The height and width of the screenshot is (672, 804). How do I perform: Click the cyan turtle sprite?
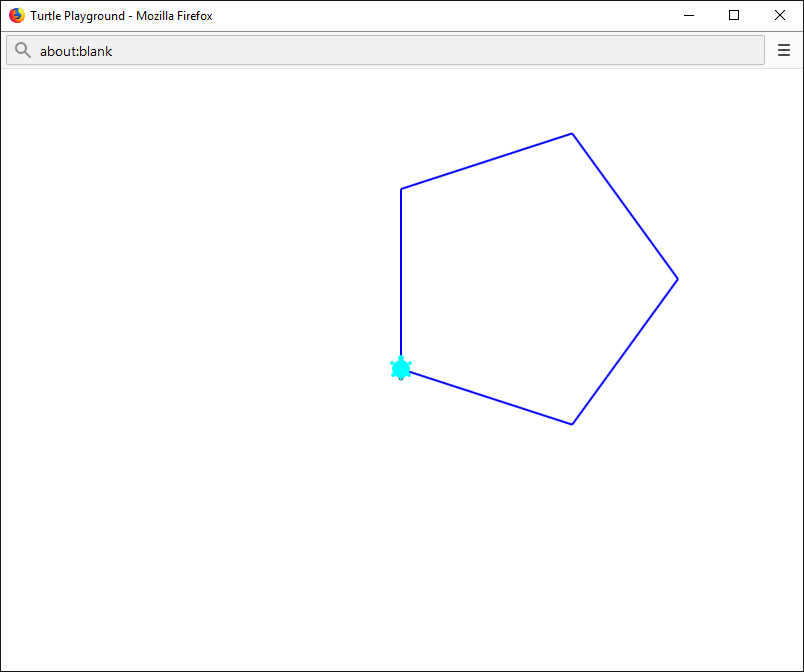tap(401, 368)
